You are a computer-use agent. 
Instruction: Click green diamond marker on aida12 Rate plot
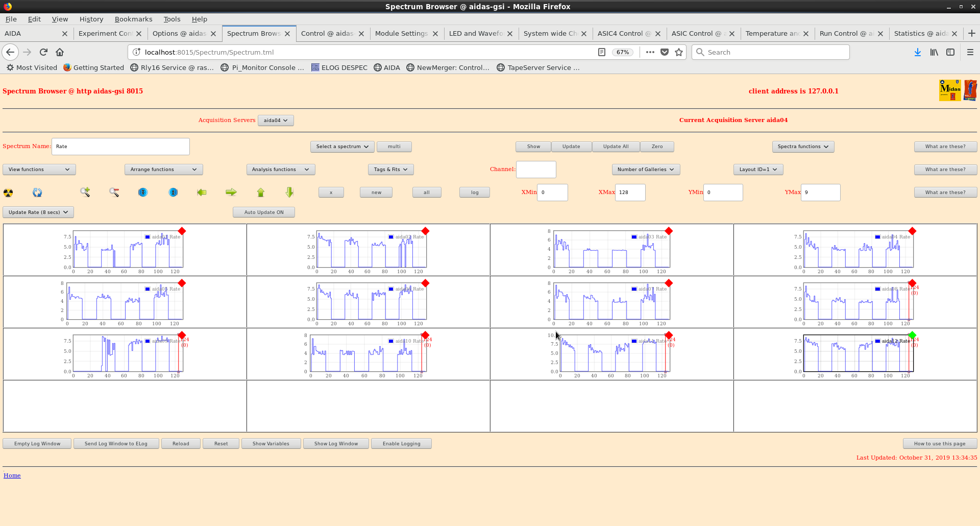coord(912,336)
